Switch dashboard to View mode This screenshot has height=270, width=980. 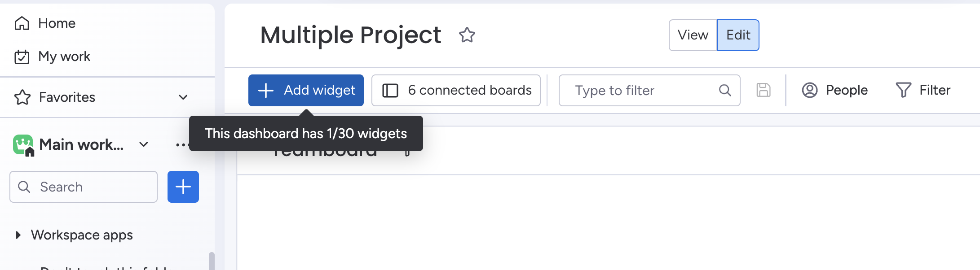[693, 35]
